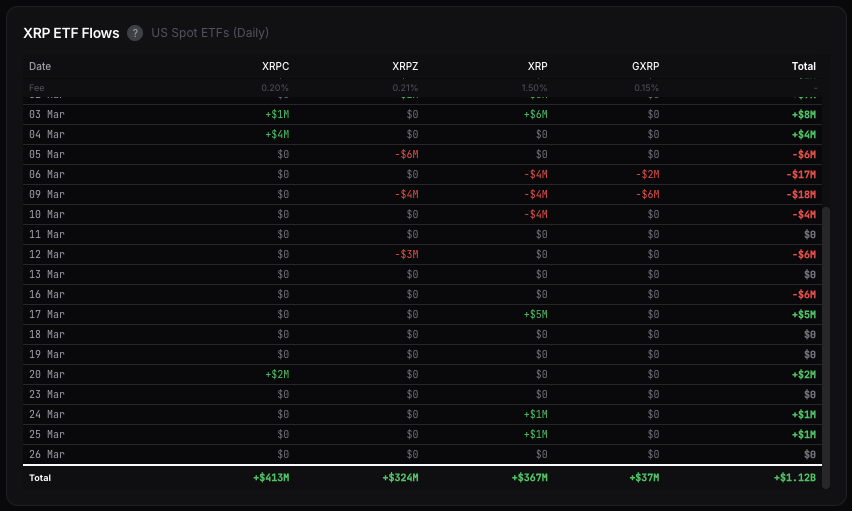Click the +$8M total on 03 Mar
852x511 pixels.
pyautogui.click(x=804, y=115)
